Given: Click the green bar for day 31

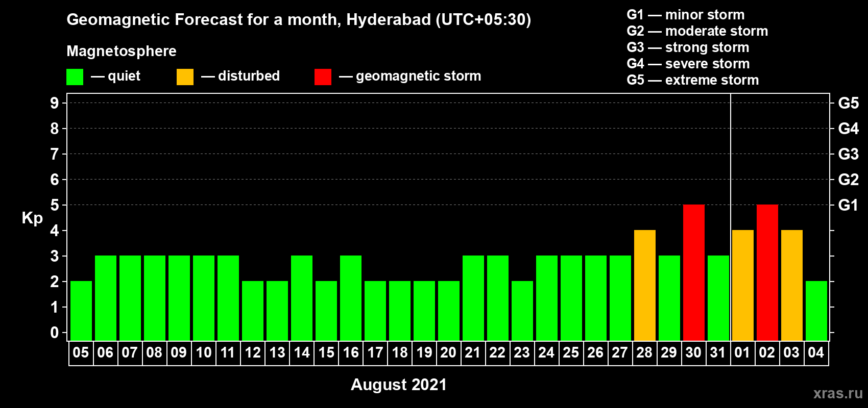Looking at the screenshot, I should coord(718,298).
